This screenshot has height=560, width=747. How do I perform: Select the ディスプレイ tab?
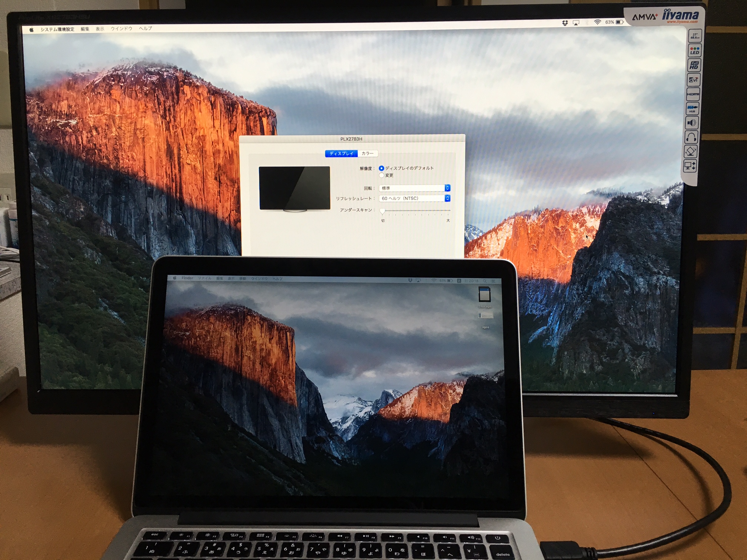[x=341, y=153]
